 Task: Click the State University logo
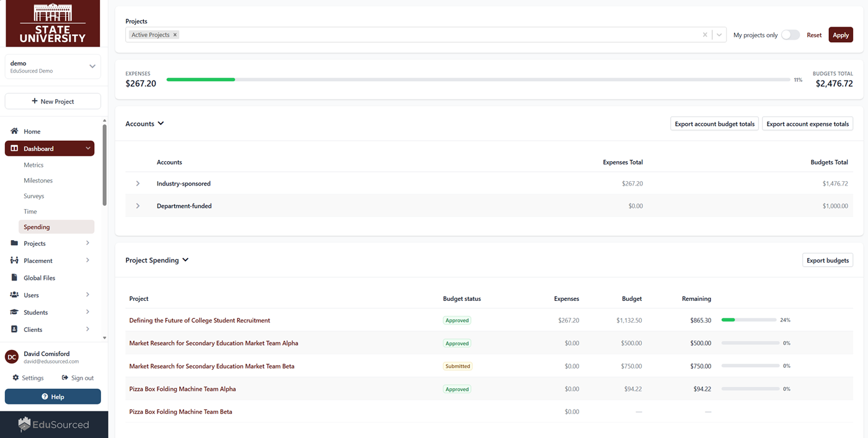[x=53, y=24]
